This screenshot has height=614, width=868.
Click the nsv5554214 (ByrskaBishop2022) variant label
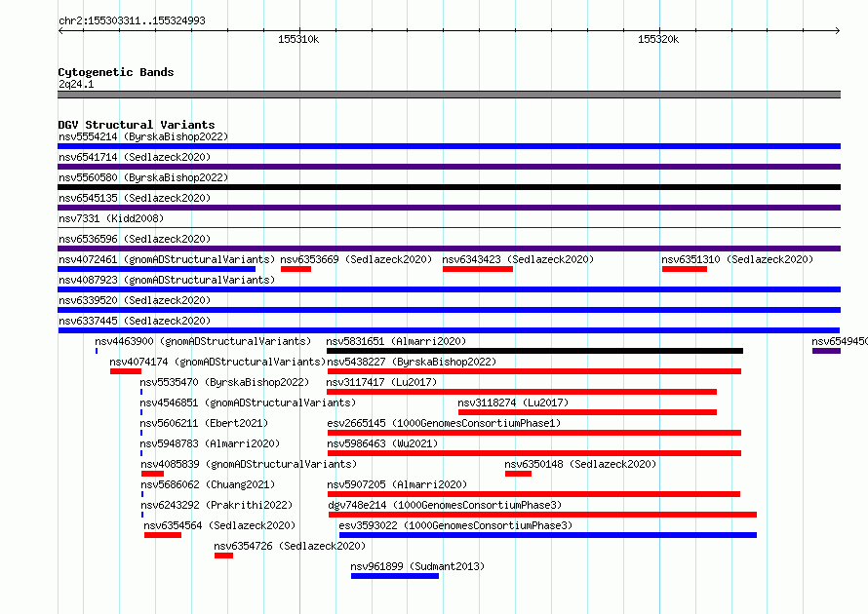click(143, 136)
